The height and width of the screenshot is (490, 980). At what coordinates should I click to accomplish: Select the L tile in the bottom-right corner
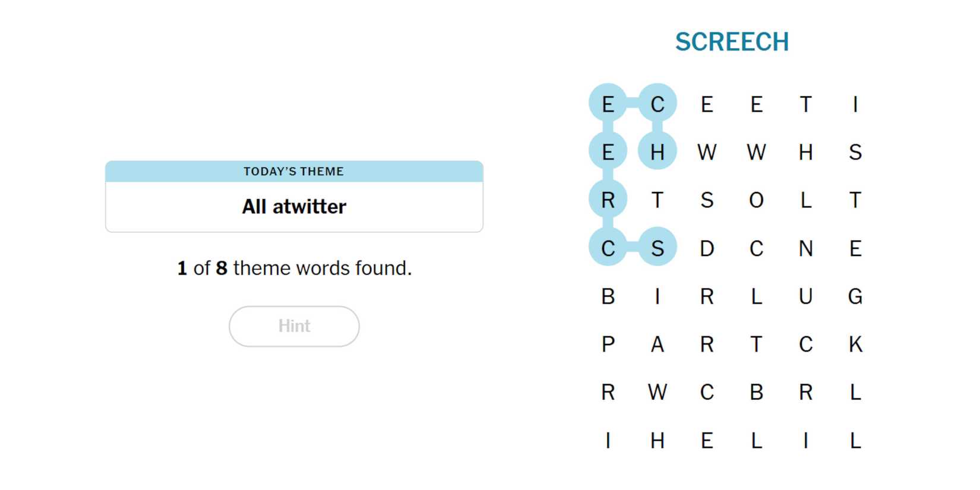click(x=855, y=441)
